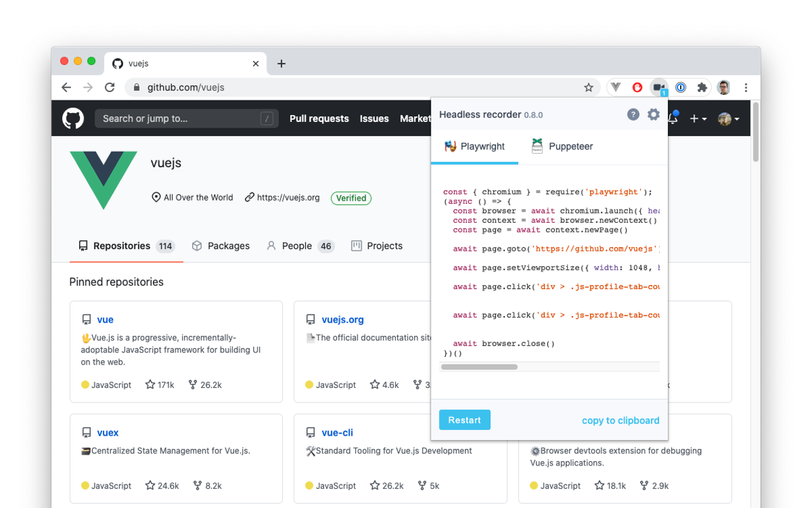Screen dimensions: 812x508
Task: Click the horizontal code scrollbar
Action: point(480,367)
